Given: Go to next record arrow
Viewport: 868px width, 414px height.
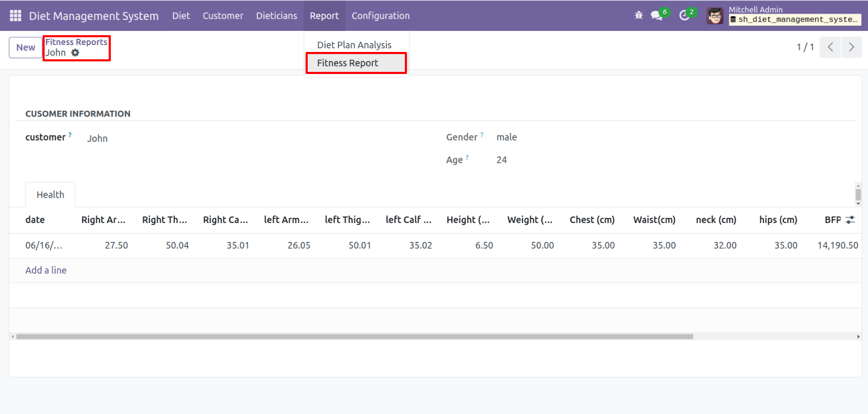Looking at the screenshot, I should [851, 47].
